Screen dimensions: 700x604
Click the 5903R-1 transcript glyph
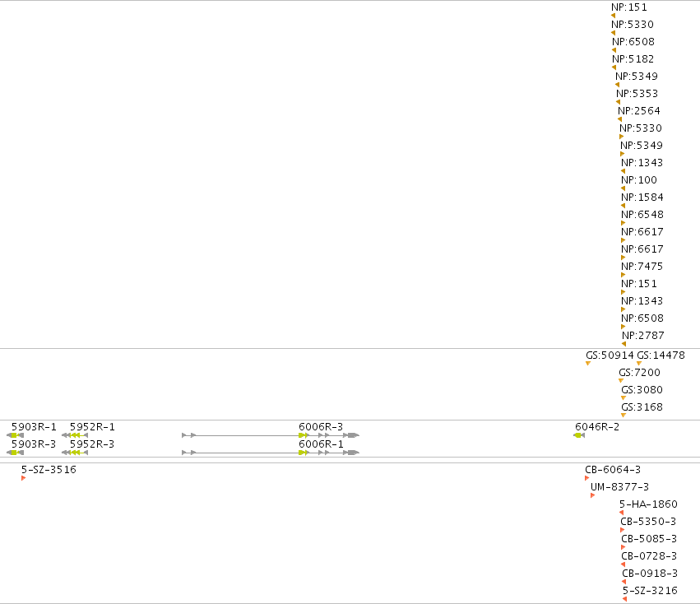[x=15, y=435]
